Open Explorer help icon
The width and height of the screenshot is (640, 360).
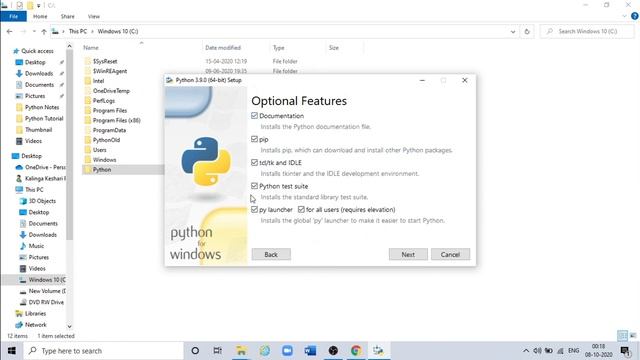(634, 16)
